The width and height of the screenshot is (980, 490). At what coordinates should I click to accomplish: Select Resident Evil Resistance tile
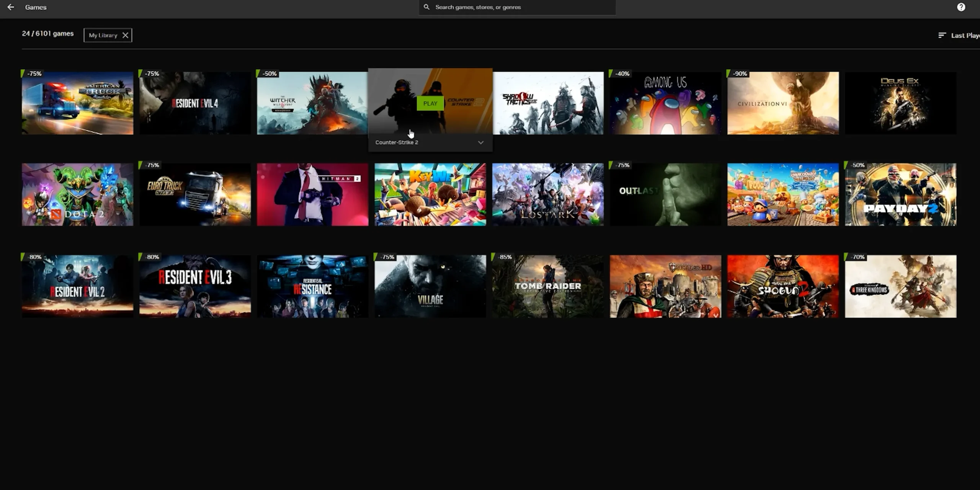(312, 286)
